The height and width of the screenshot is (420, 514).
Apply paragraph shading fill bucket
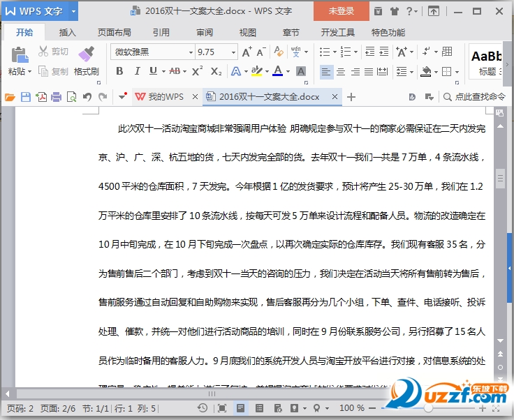tap(426, 71)
